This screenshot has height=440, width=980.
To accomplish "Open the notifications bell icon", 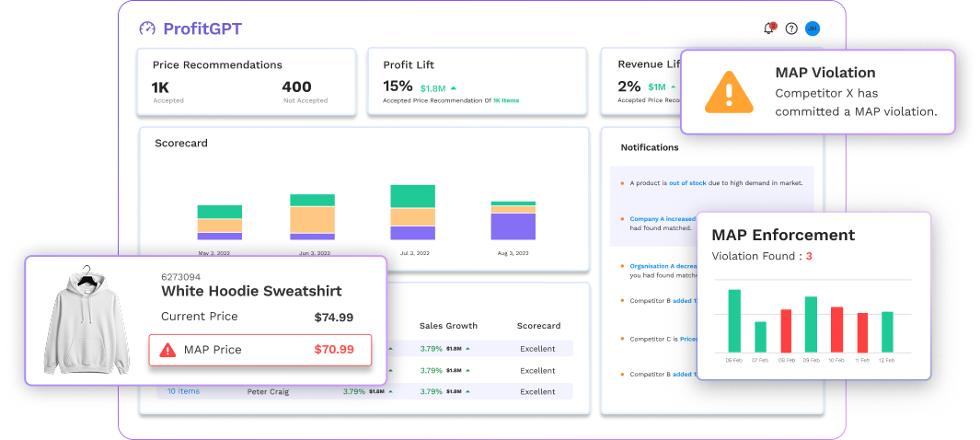I will 769,29.
